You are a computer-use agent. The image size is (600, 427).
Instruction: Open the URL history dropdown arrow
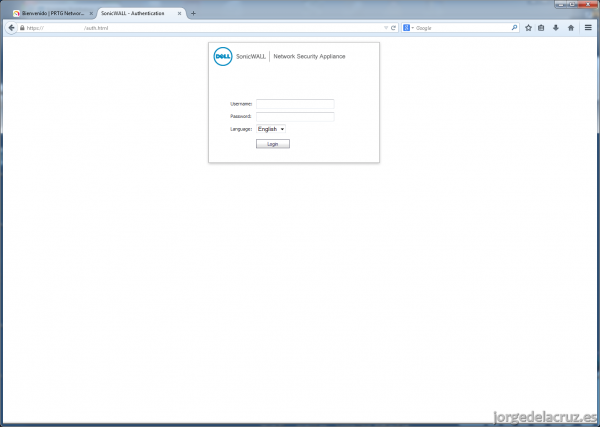pyautogui.click(x=386, y=28)
